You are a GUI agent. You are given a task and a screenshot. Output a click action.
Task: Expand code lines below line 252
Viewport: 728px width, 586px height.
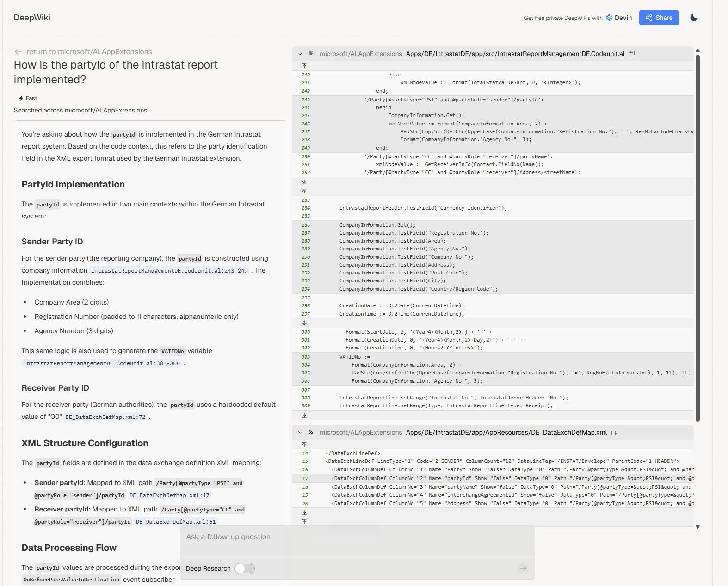[304, 182]
